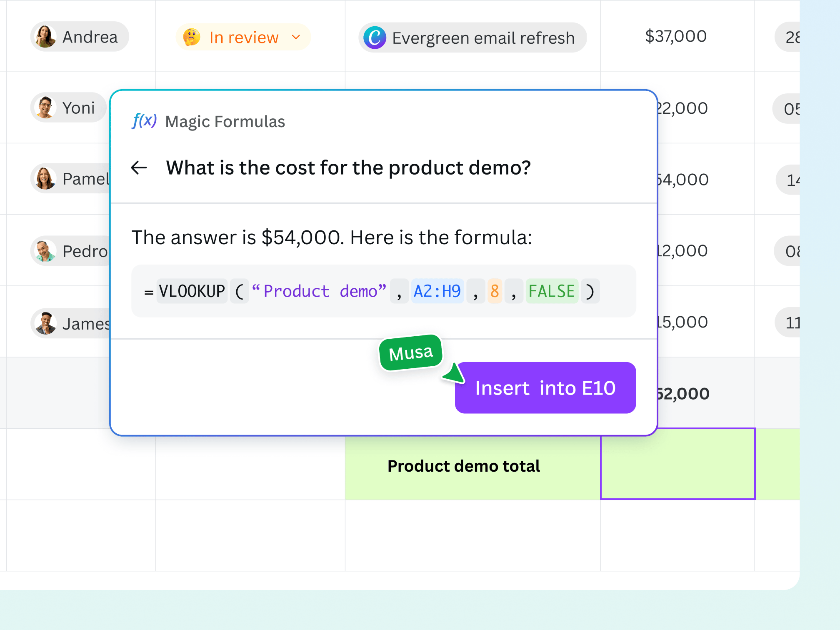Click the Magic Formulas panel title

[225, 121]
